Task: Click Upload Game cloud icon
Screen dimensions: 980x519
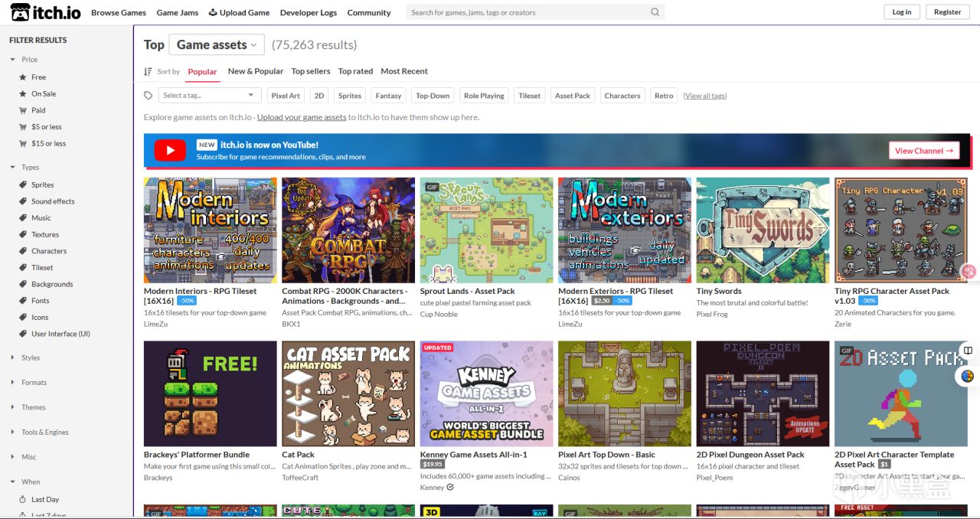Action: pyautogui.click(x=213, y=12)
